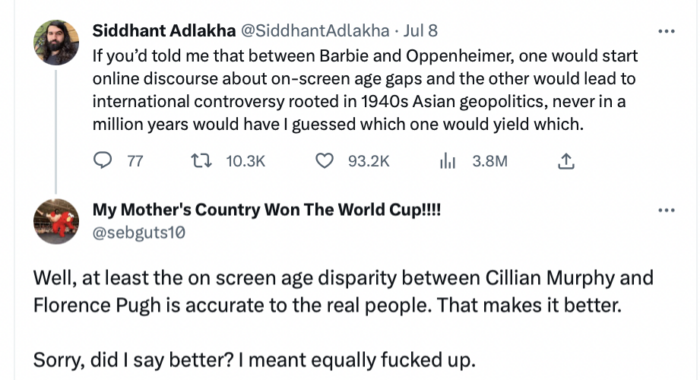Click the Cillian Murphy reply tweet text

343,319
